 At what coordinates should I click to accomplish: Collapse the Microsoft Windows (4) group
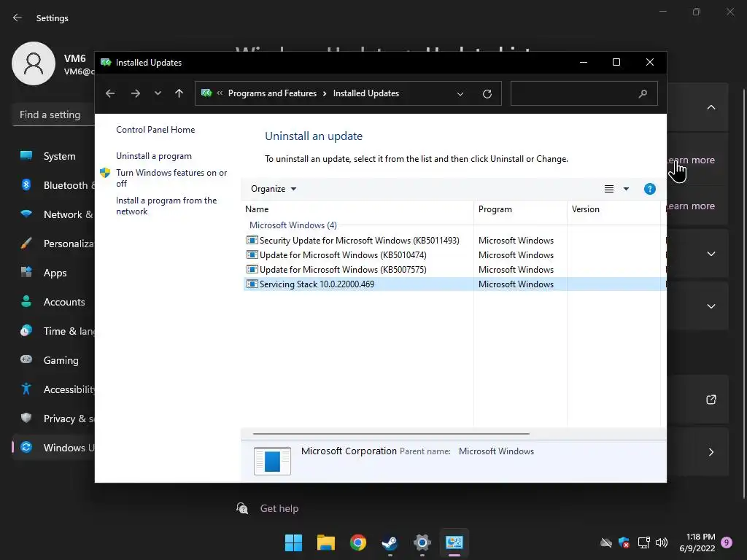tap(293, 225)
